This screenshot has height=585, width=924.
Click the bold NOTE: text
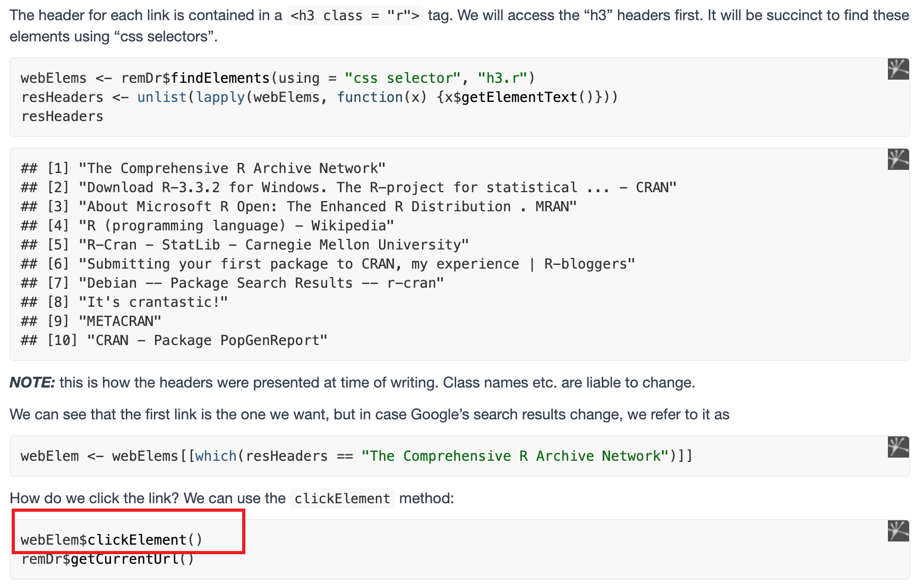coord(32,383)
